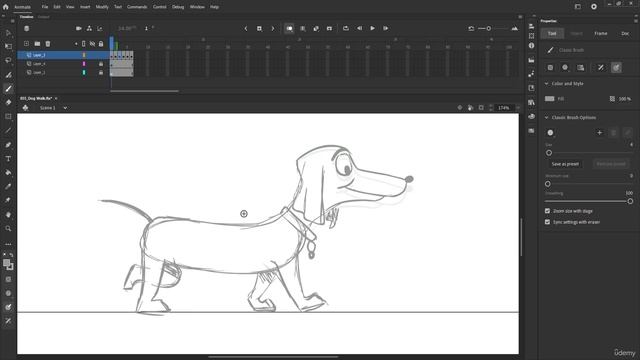Open the Scene 1 dropdown
The height and width of the screenshot is (360, 640).
65,108
